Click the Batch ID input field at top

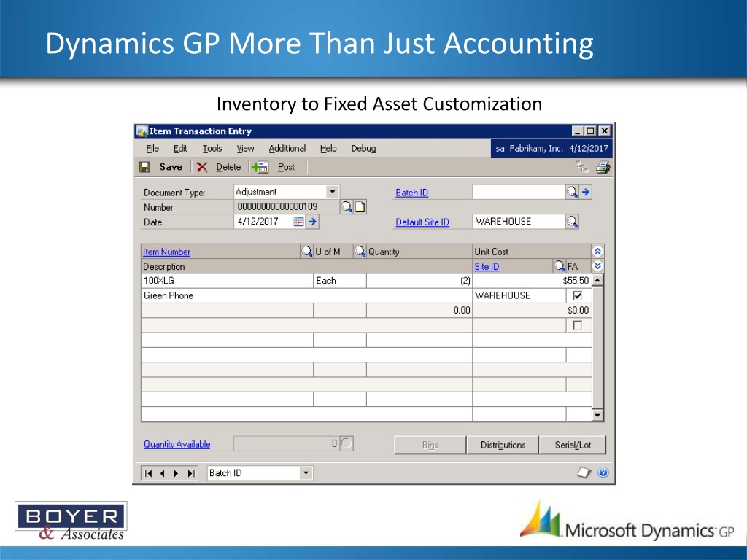[519, 192]
